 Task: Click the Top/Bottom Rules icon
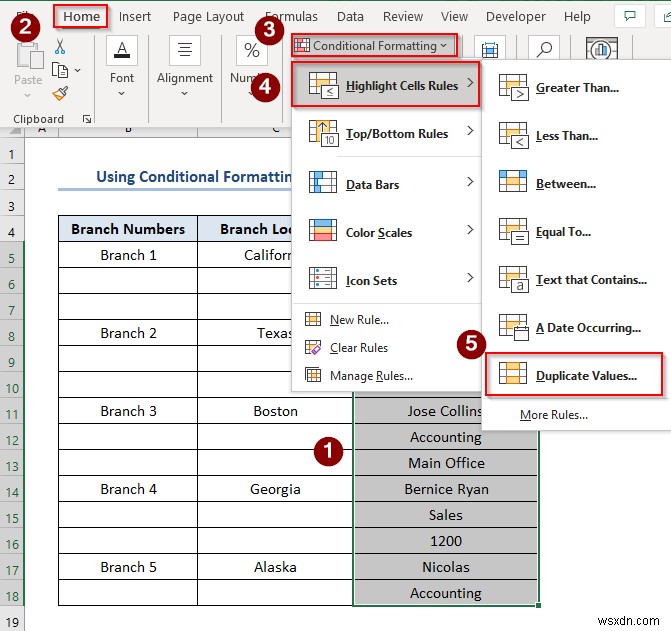(x=324, y=133)
